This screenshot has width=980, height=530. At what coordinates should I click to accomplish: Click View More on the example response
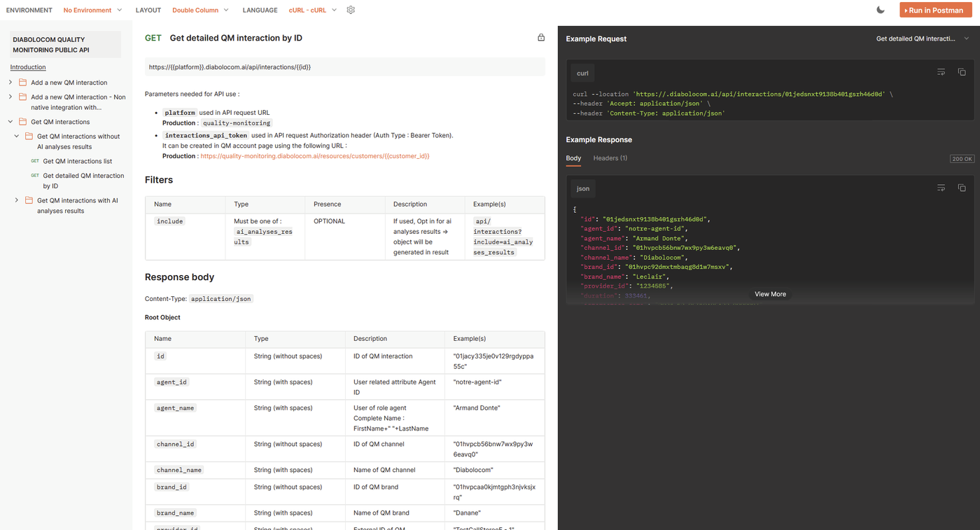coord(770,294)
